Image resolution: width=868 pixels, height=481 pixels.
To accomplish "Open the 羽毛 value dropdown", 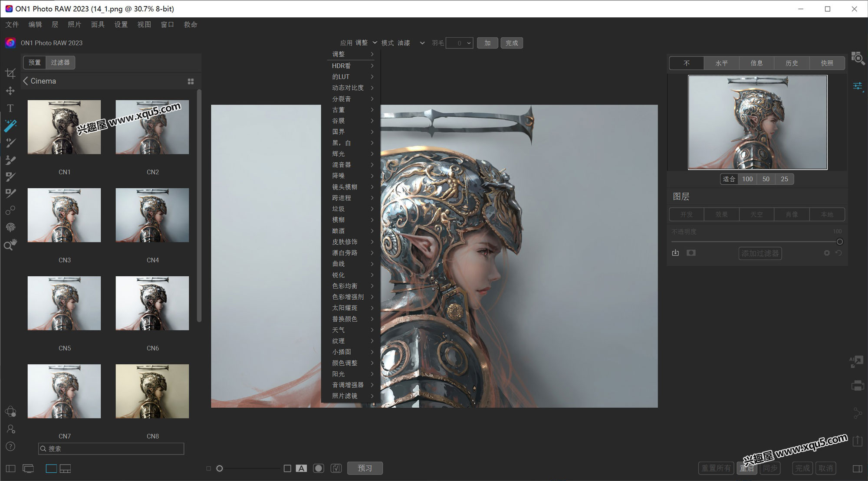I will [x=460, y=43].
